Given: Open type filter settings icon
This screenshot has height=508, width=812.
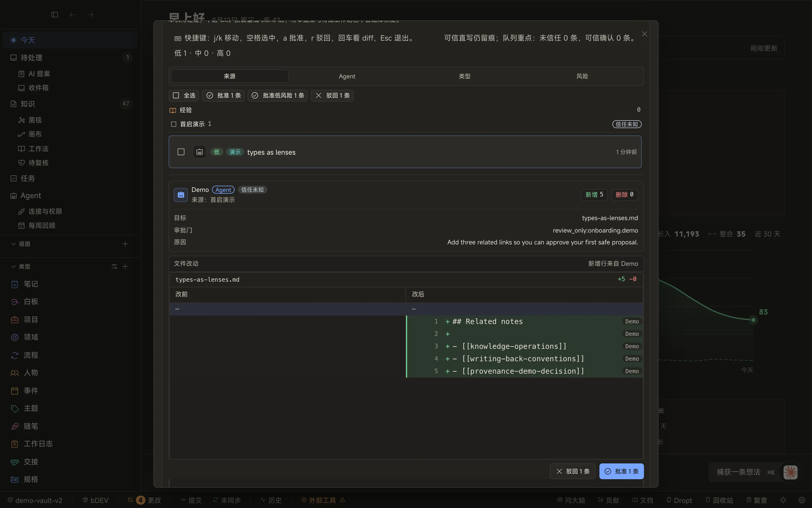Looking at the screenshot, I should 114,266.
